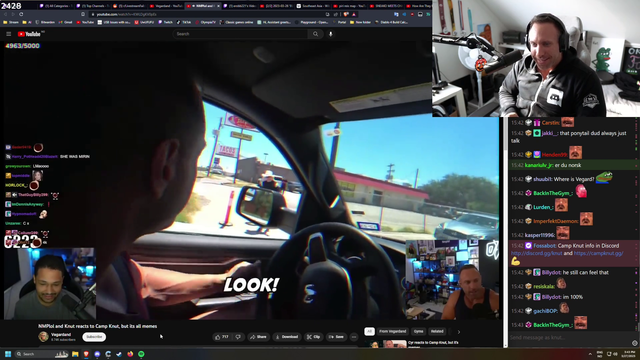Open the Stream bookmarks folder
640x360 pixels.
click(x=11, y=22)
